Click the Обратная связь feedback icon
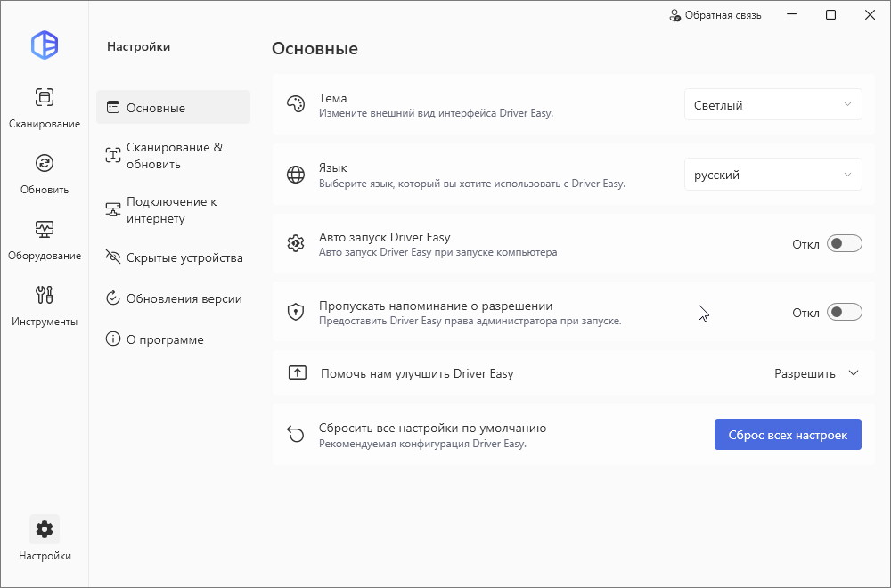Image resolution: width=891 pixels, height=588 pixels. pos(674,15)
